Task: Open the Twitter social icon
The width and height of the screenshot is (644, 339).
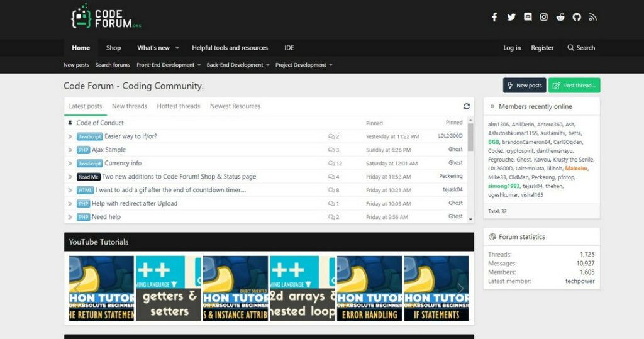Action: tap(511, 17)
